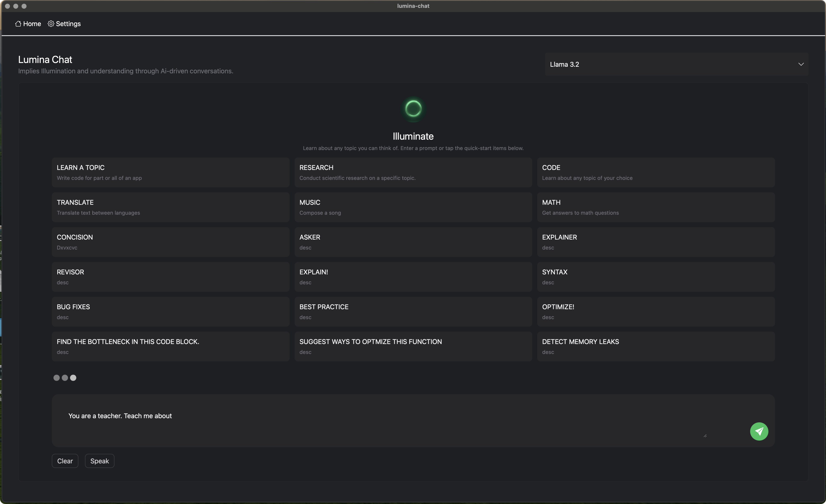Go to the Home nav item
The width and height of the screenshot is (826, 504).
(x=28, y=24)
